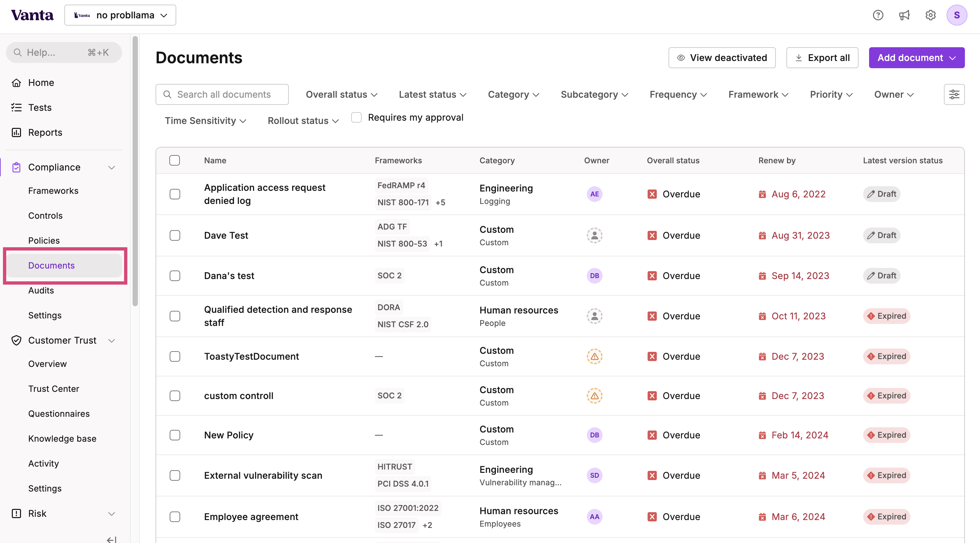
Task: Click SD owner avatar for External vulnerability scan
Action: click(x=594, y=475)
